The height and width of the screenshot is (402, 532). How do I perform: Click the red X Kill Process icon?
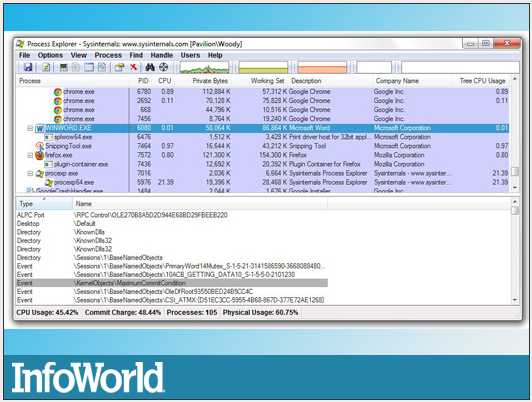(134, 67)
